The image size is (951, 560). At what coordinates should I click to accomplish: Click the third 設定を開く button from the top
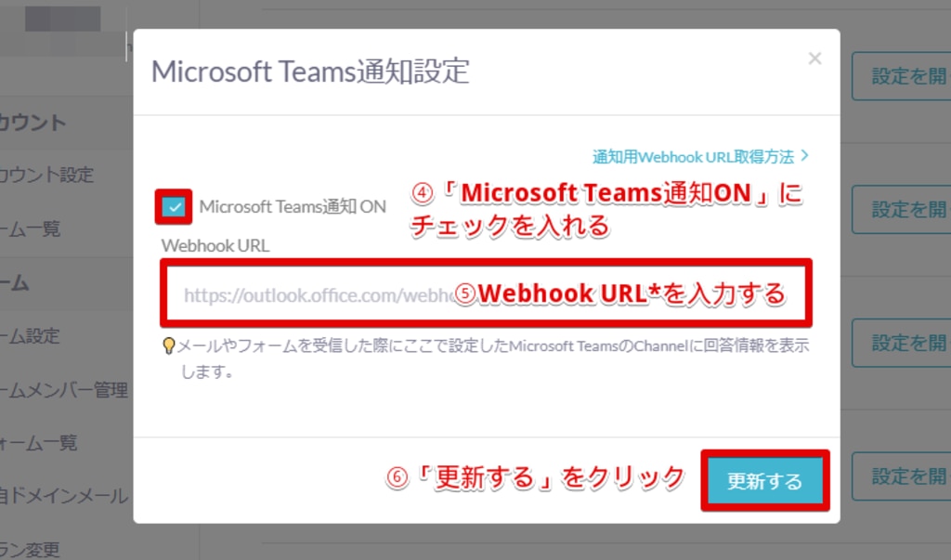901,343
